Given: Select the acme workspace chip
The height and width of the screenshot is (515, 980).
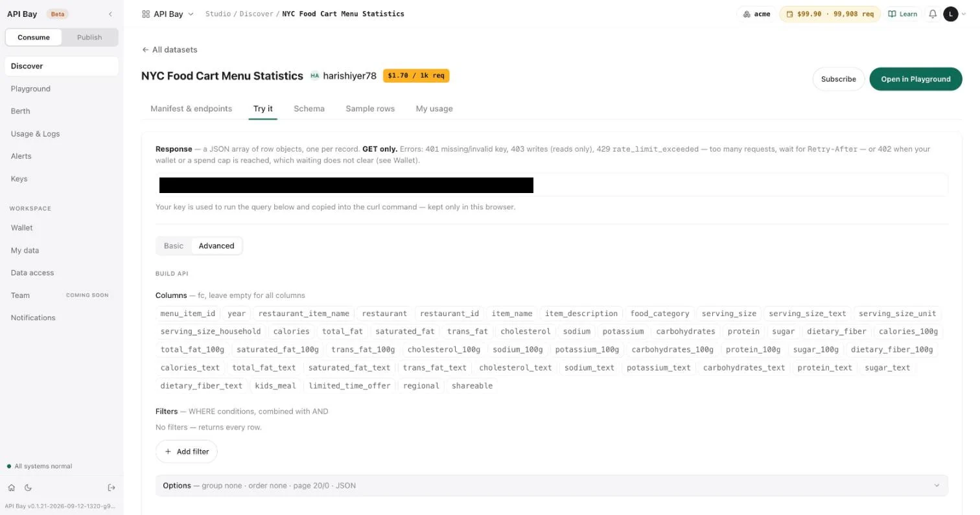Looking at the screenshot, I should click(x=756, y=14).
